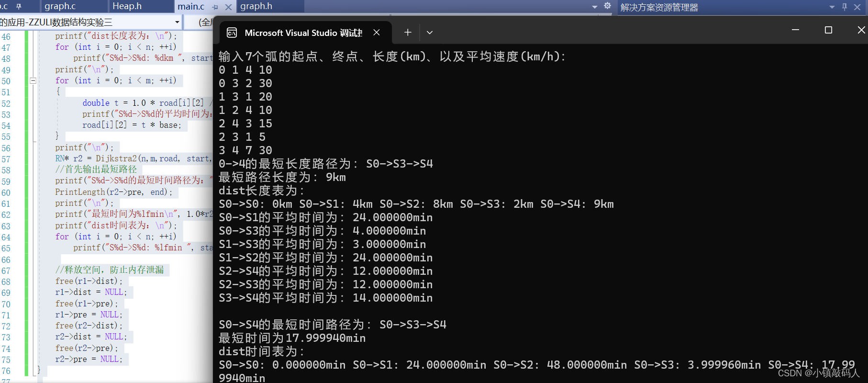Screen dimensions: 868x383
Task: Click the comment //释放空间,防止内存泄漏
Action: (x=109, y=270)
